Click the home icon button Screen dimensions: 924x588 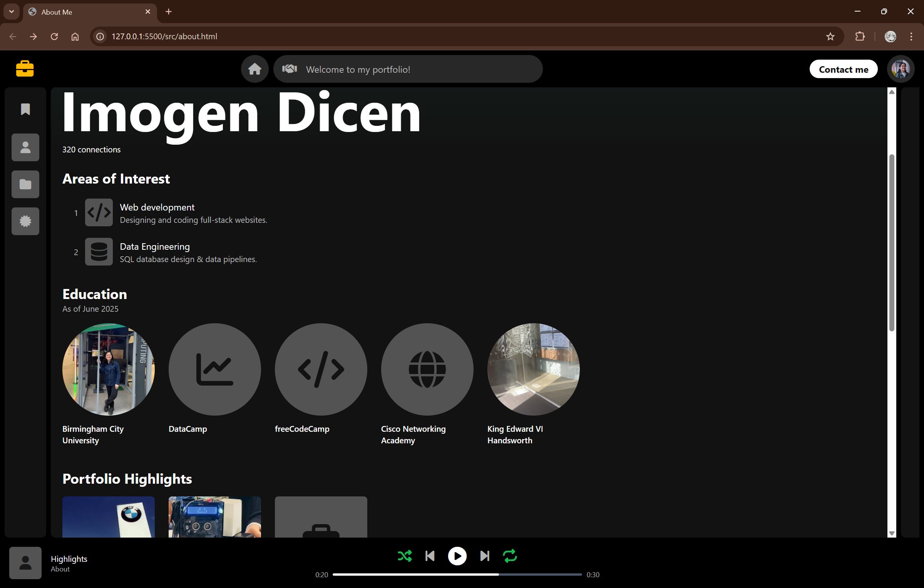click(x=254, y=69)
